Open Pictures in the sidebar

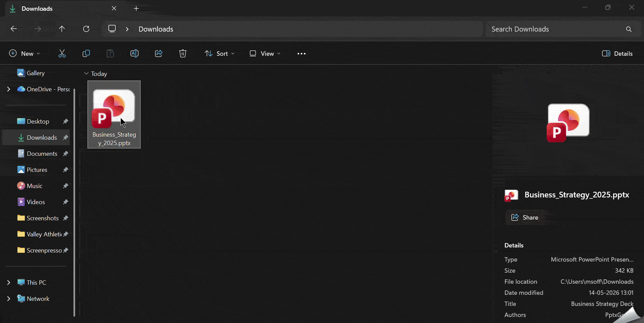click(x=37, y=170)
